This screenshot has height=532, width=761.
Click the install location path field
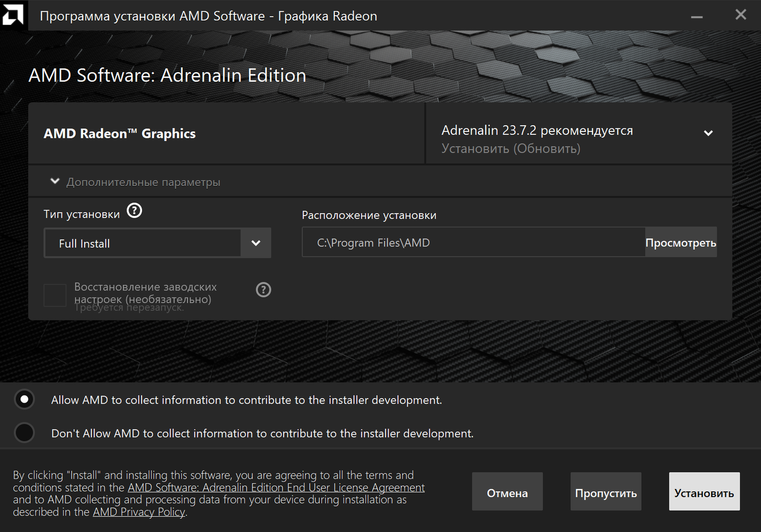point(473,242)
